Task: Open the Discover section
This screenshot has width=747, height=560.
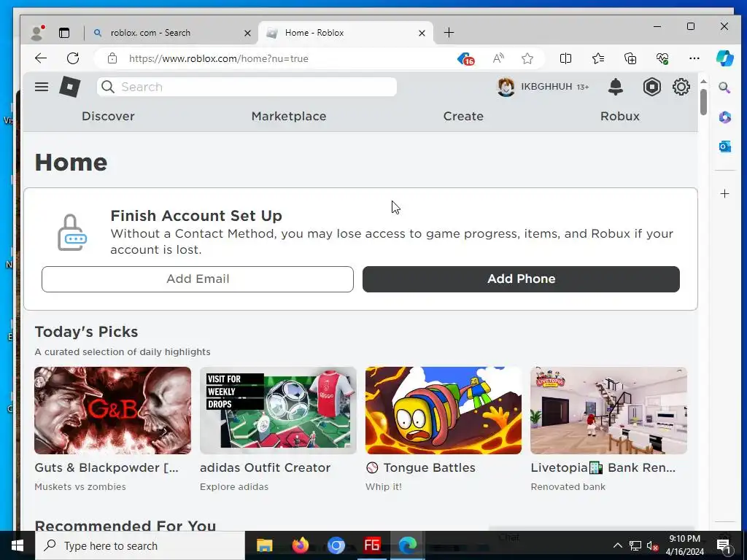Action: coord(108,116)
